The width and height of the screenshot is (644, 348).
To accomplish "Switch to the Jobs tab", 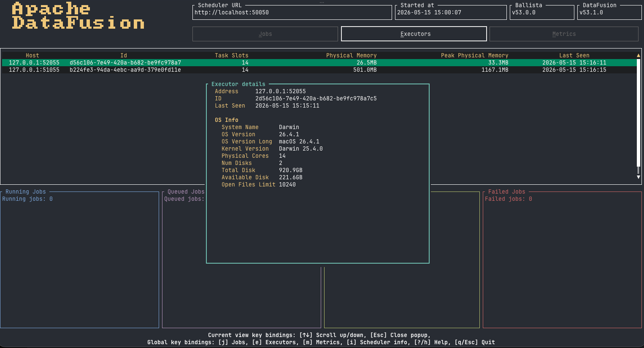I will [x=265, y=34].
